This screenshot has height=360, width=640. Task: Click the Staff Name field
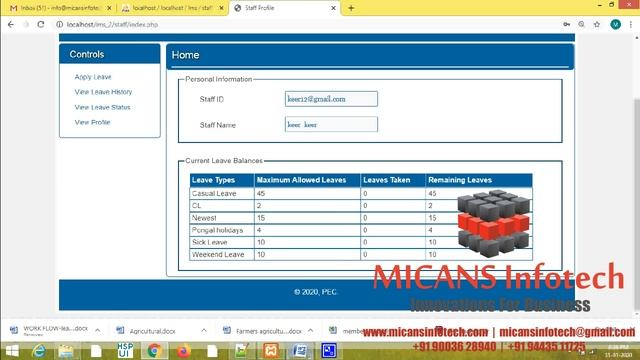pos(331,124)
